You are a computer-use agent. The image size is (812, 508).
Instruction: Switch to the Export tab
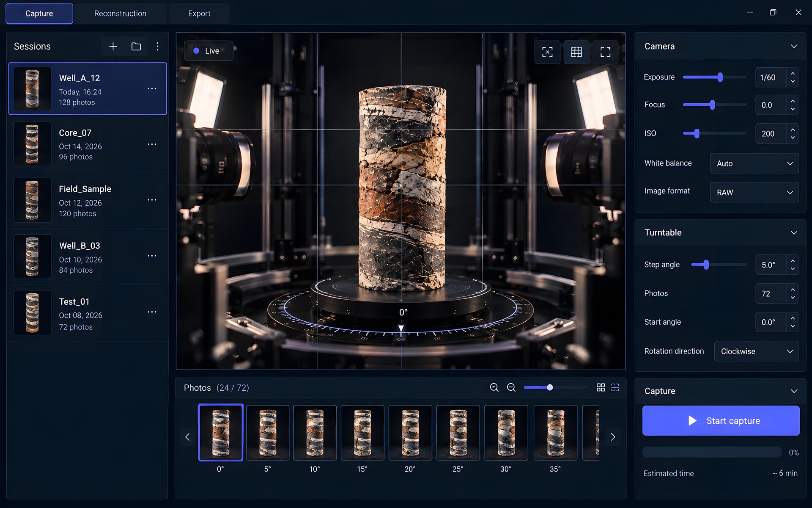point(199,14)
